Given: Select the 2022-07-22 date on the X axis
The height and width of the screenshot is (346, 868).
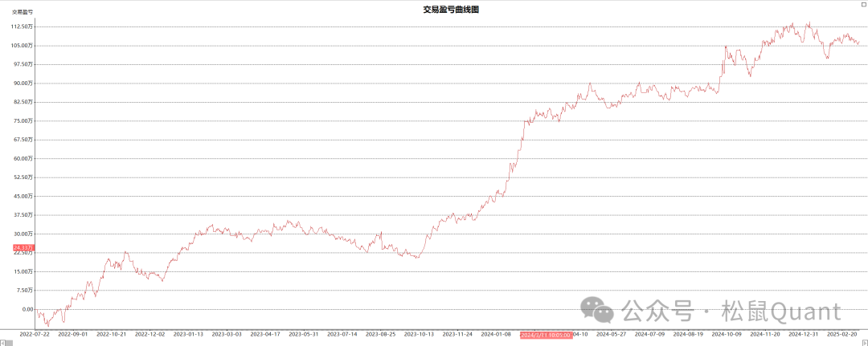Looking at the screenshot, I should pyautogui.click(x=34, y=334).
